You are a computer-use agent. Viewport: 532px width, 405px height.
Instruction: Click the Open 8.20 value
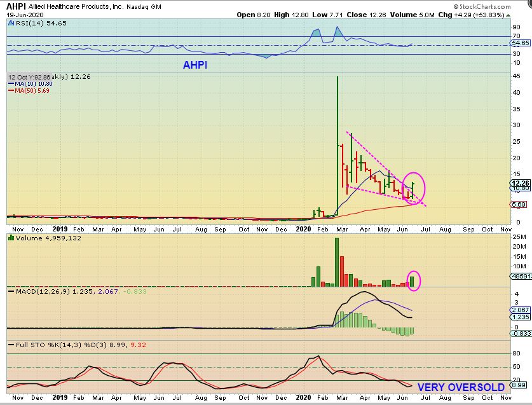pos(254,15)
